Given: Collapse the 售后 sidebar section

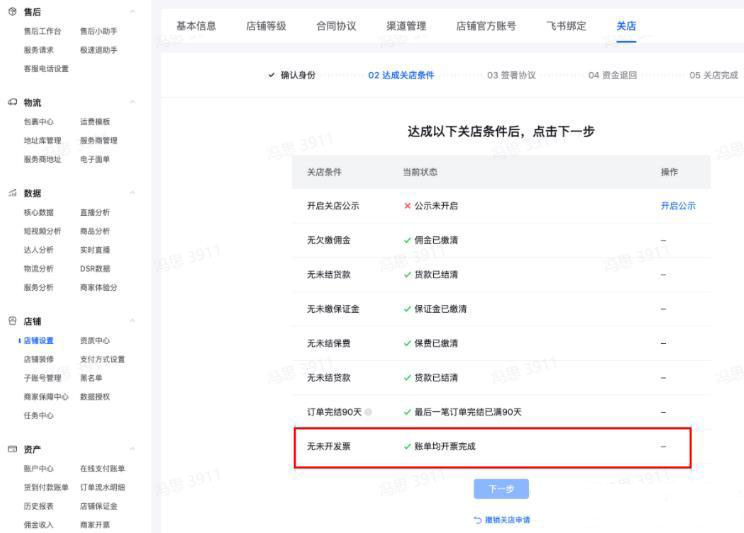Looking at the screenshot, I should 133,11.
